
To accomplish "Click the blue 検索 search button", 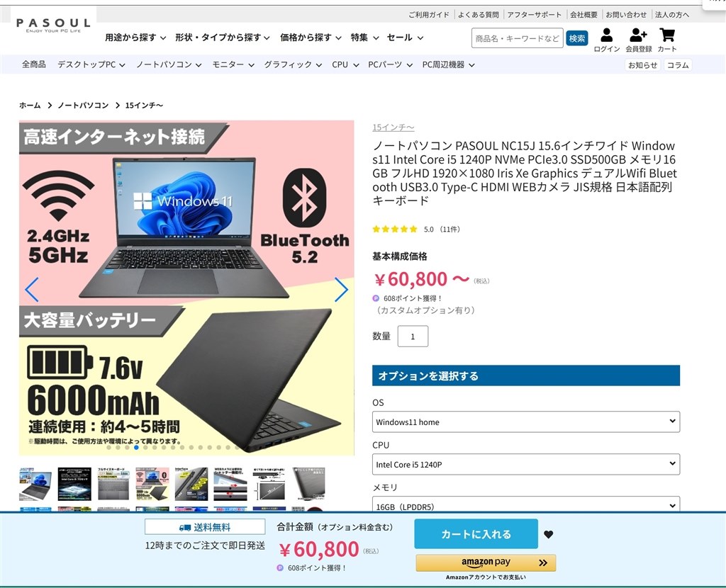I will [x=576, y=38].
